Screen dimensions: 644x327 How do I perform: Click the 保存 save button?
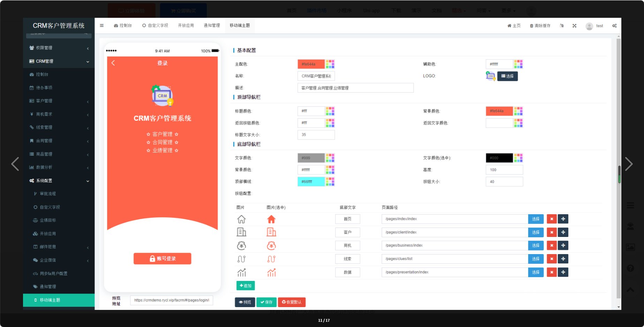[266, 302]
